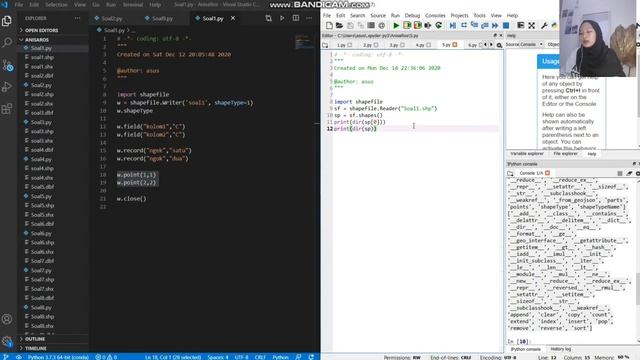Close the 4.py tab in Spyder editor

pos(429,45)
